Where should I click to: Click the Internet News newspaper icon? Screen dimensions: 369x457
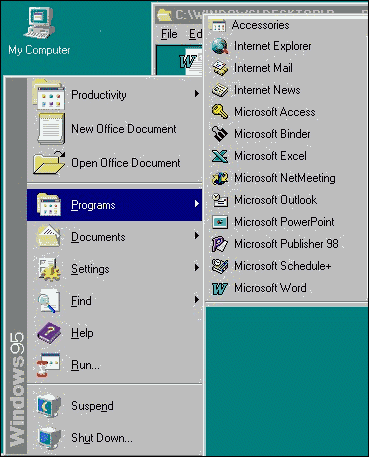(x=220, y=90)
